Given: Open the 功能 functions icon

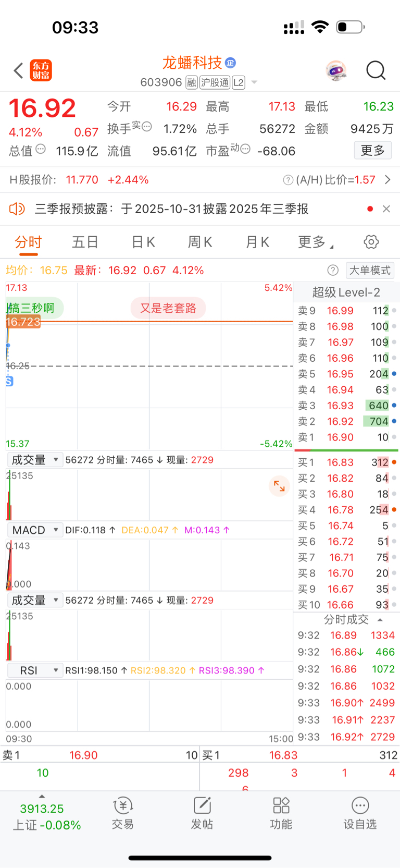Looking at the screenshot, I should [x=281, y=813].
